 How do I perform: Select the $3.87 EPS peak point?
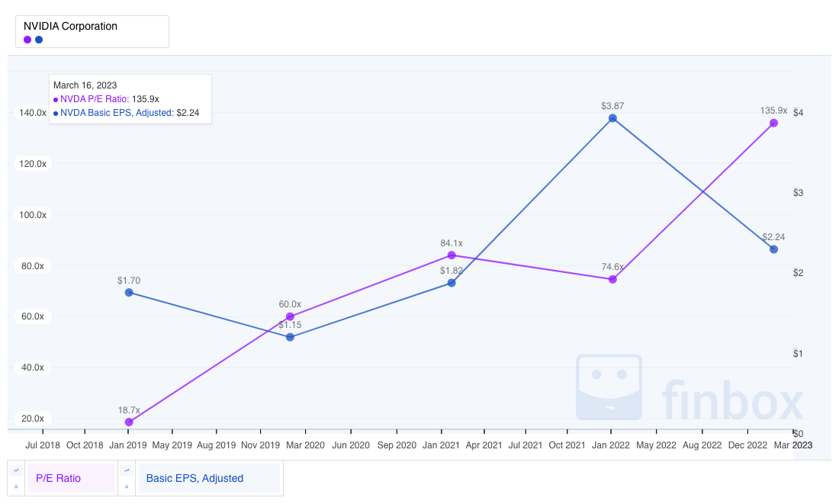(612, 118)
